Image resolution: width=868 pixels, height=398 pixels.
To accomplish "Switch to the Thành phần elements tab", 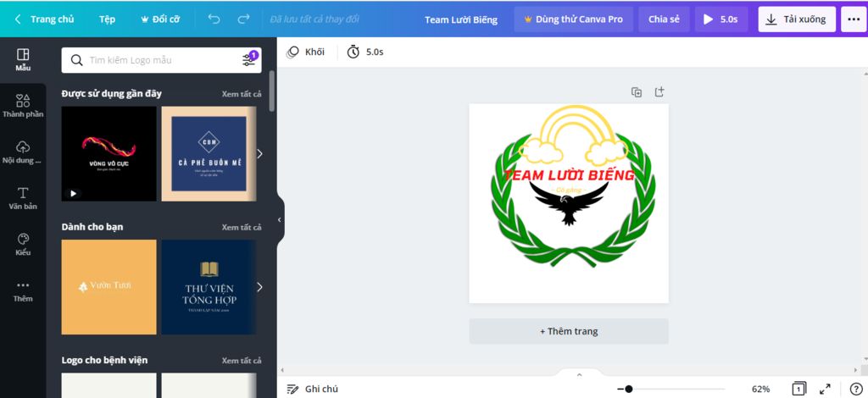I will click(x=23, y=106).
